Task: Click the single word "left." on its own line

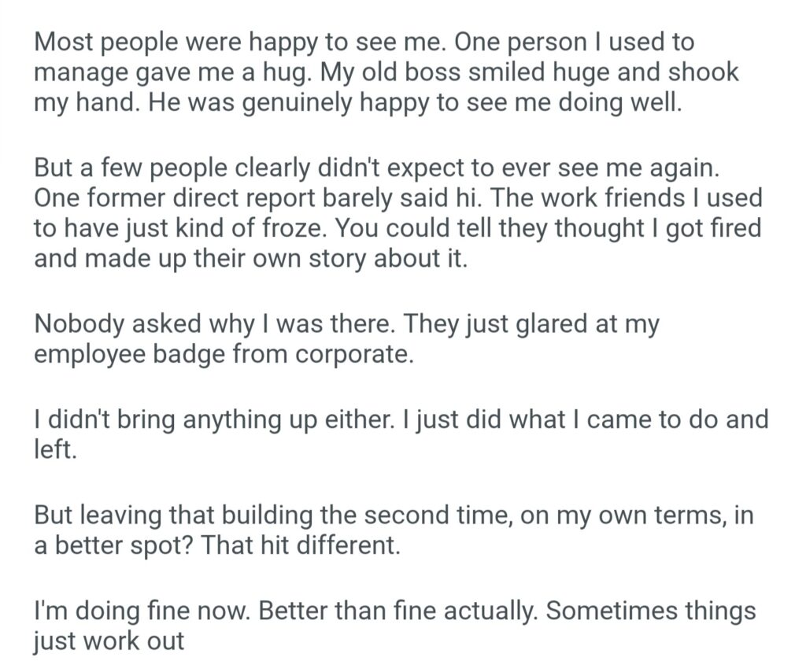Action: click(x=55, y=451)
